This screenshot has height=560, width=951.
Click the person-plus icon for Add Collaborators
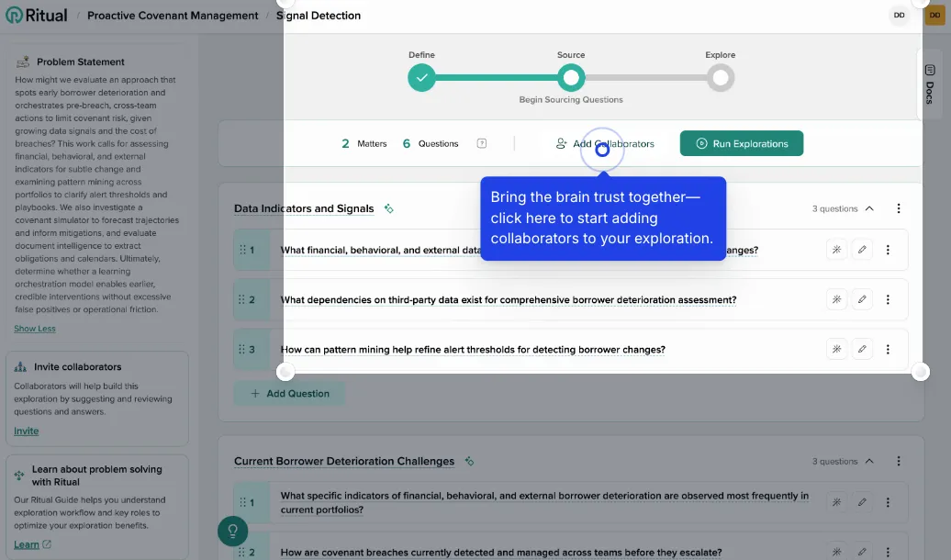[559, 143]
